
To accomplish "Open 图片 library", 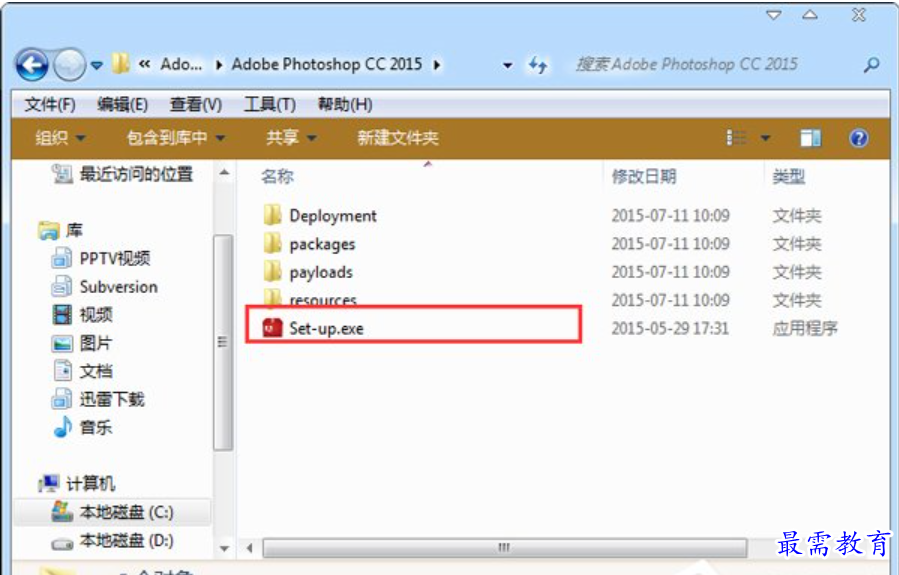I will (x=82, y=343).
